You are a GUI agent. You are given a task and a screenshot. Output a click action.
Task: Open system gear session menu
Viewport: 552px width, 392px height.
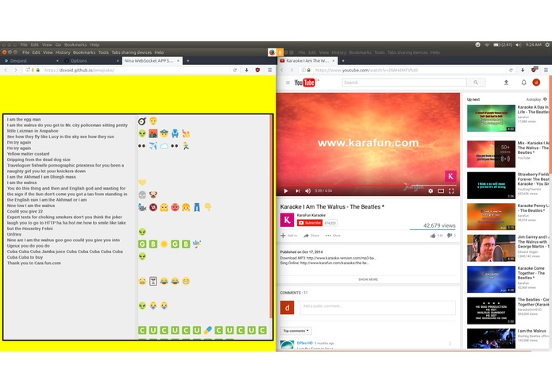coord(547,44)
